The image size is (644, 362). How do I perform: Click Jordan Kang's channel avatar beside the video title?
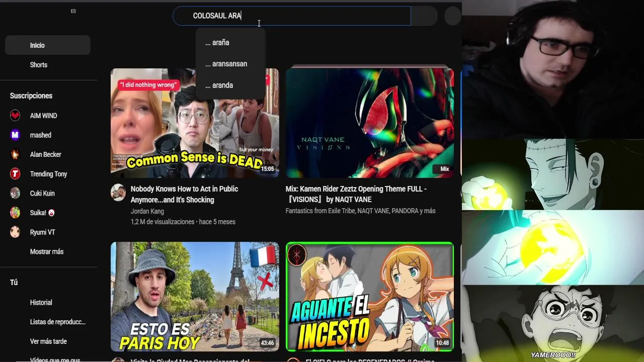click(118, 193)
